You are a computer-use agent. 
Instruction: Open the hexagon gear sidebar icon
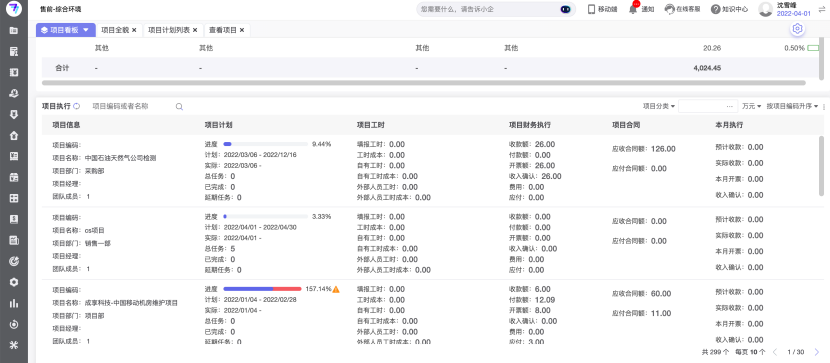pyautogui.click(x=14, y=282)
